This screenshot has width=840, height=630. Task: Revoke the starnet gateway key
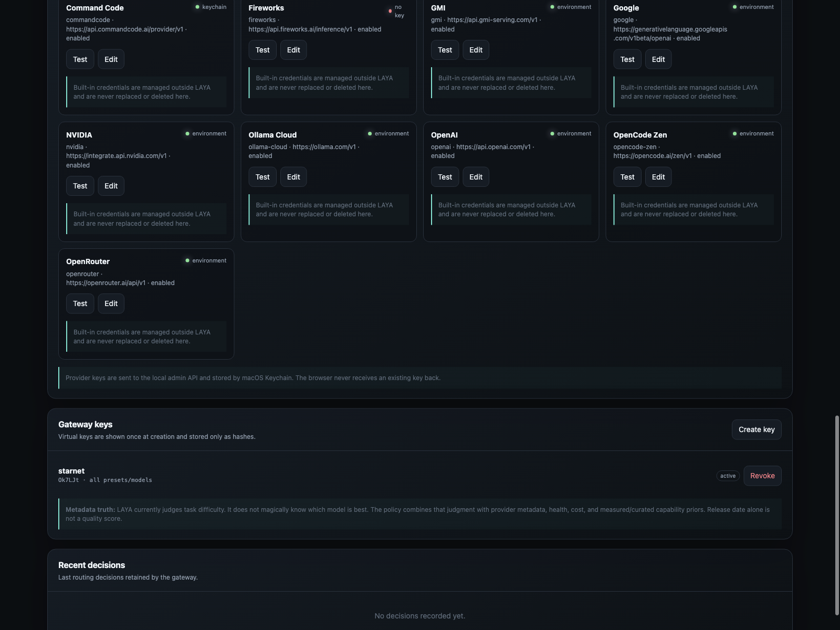[x=762, y=476]
